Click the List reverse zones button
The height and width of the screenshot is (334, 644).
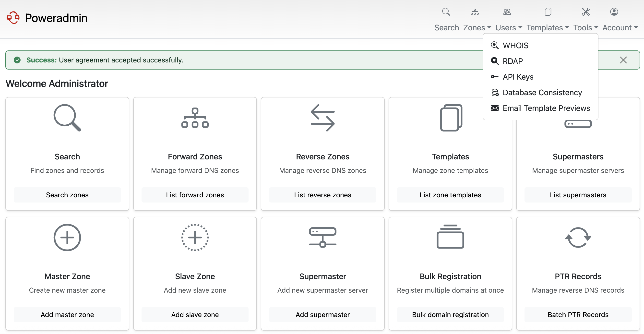coord(323,195)
